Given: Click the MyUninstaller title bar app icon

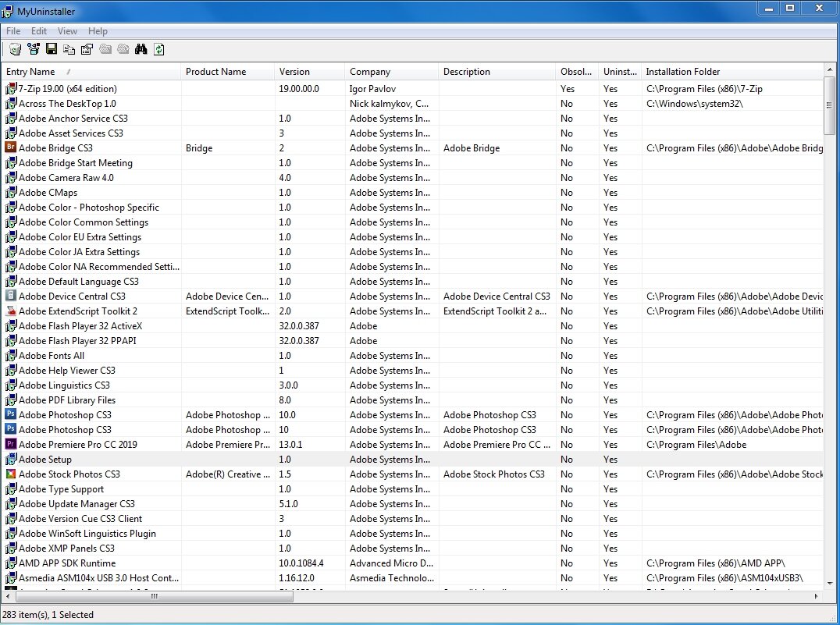Looking at the screenshot, I should (8, 11).
